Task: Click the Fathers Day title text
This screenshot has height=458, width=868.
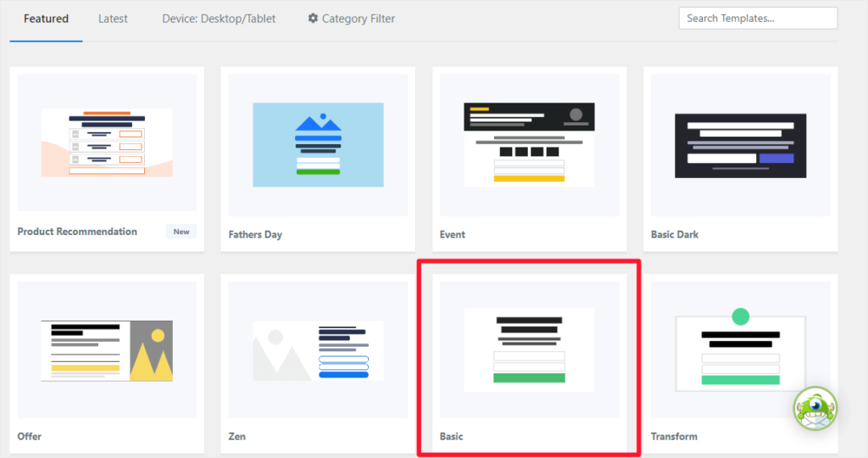Action: [x=255, y=234]
